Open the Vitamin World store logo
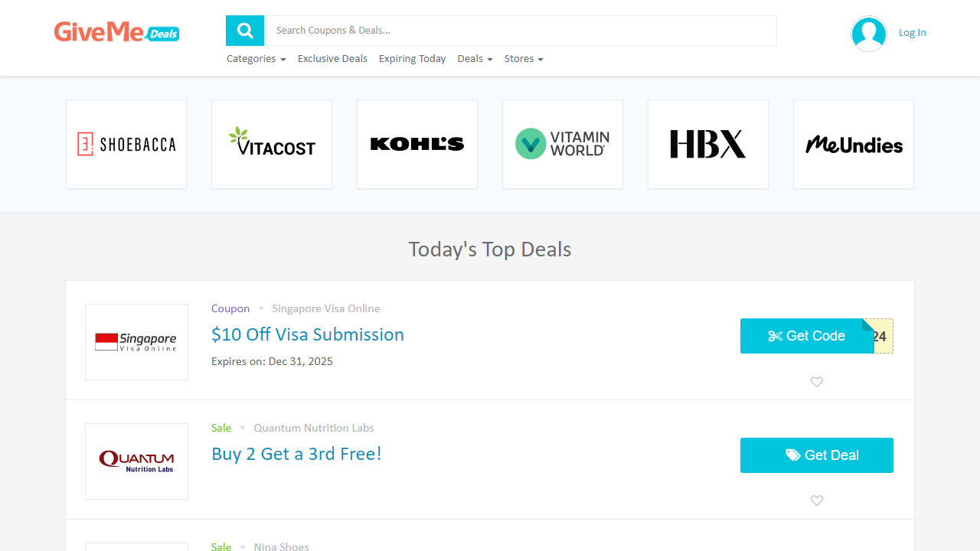The image size is (980, 551). pos(563,144)
